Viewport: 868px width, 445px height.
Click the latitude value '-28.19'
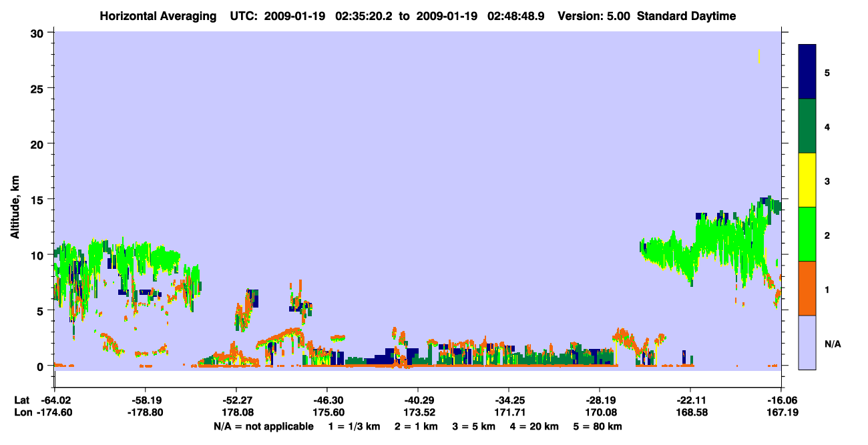click(x=600, y=400)
